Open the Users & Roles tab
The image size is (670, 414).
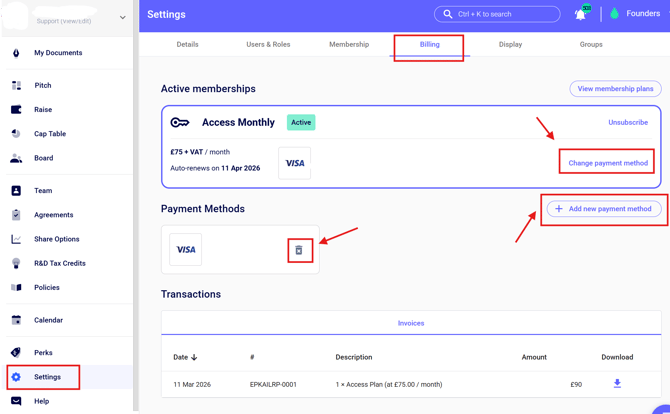tap(268, 44)
